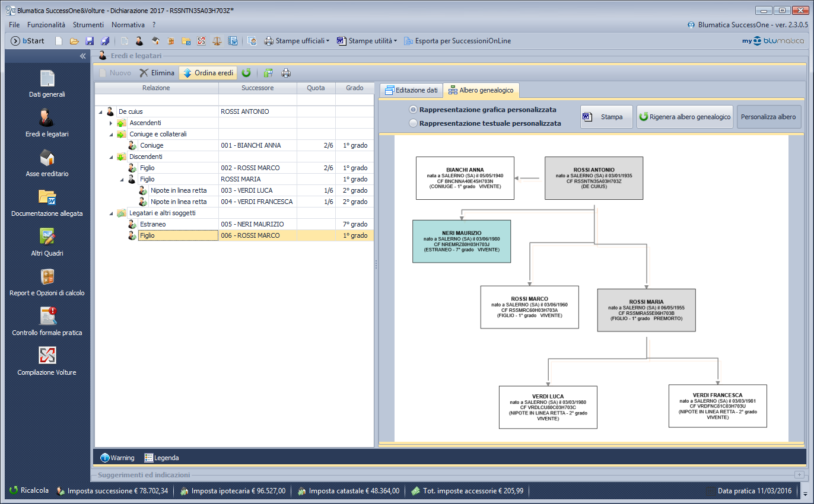Collapse the Figlio ROSSI MARIA node

click(122, 179)
